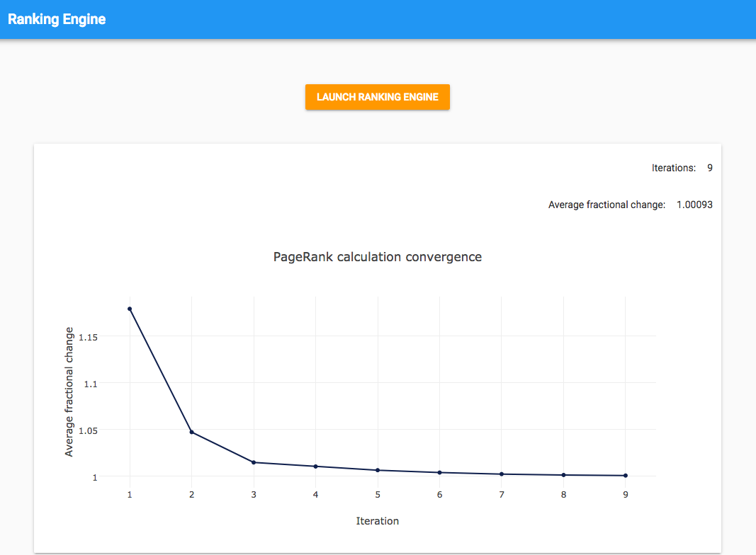The image size is (756, 555).
Task: Select the data point at iteration 4
Action: 315,467
